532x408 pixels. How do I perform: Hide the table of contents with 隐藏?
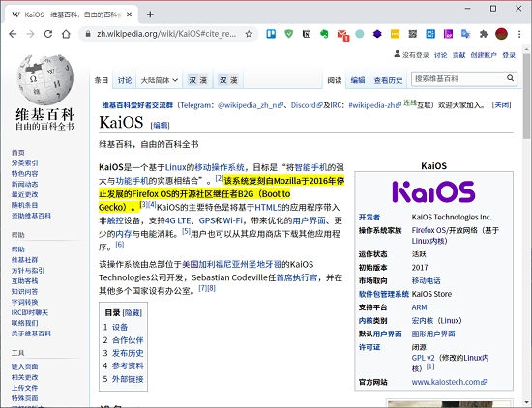pos(132,312)
